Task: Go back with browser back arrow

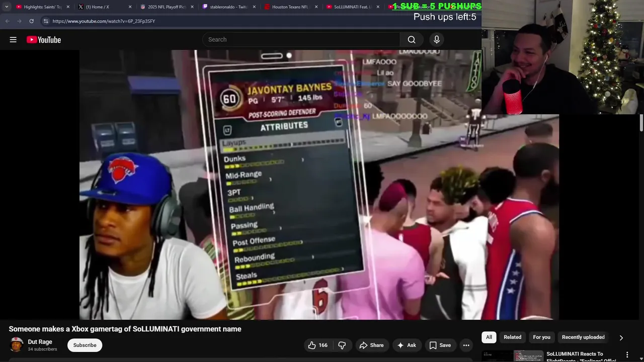Action: 7,21
